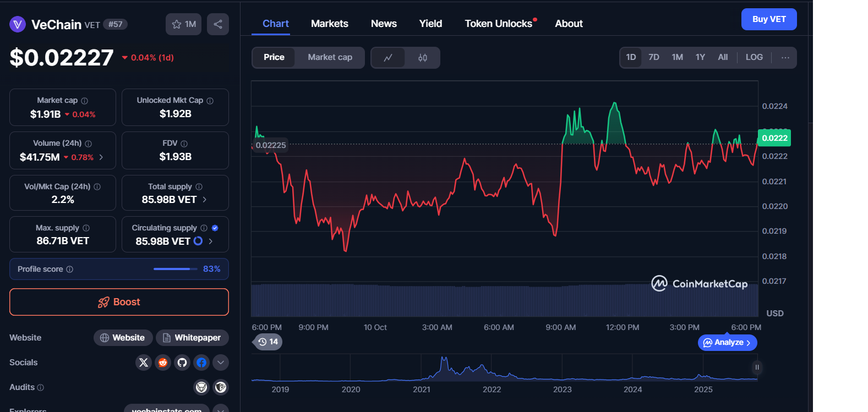
Task: Toggle chart to Market cap
Action: click(330, 57)
